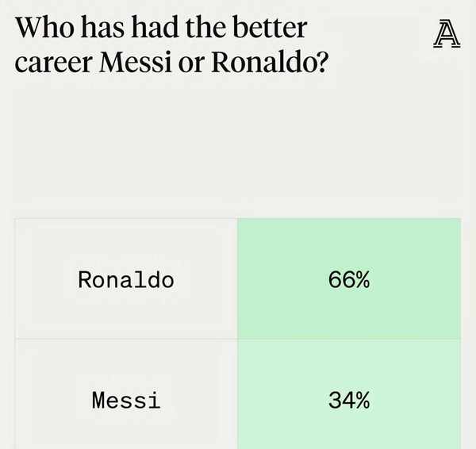Click the blank area above the results table
Viewport: 476px width, 449px height.
[x=238, y=151]
